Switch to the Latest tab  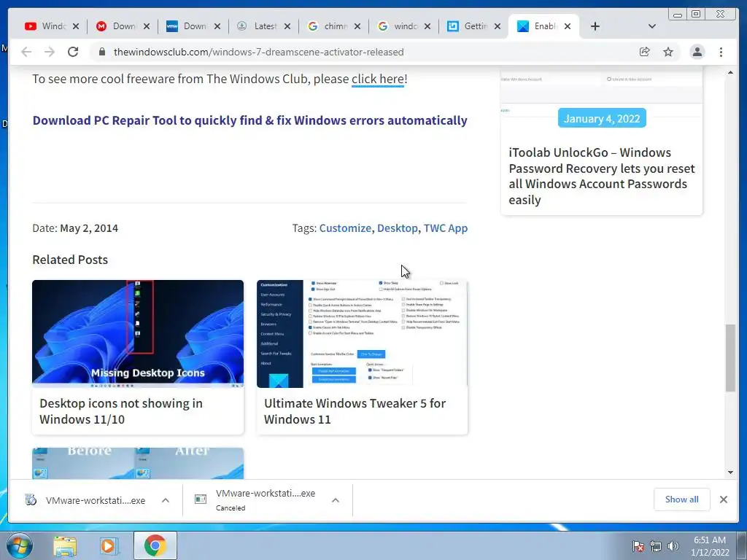(258, 26)
